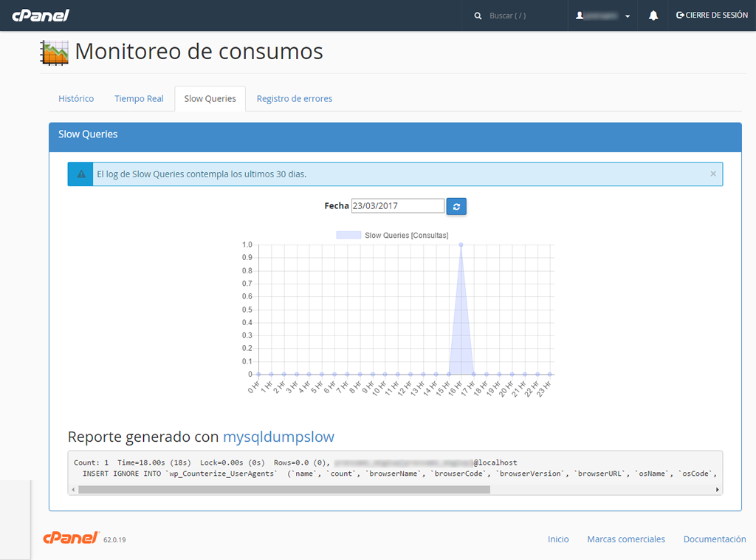This screenshot has width=756, height=560.
Task: Click the cPanel logo in header
Action: point(40,16)
